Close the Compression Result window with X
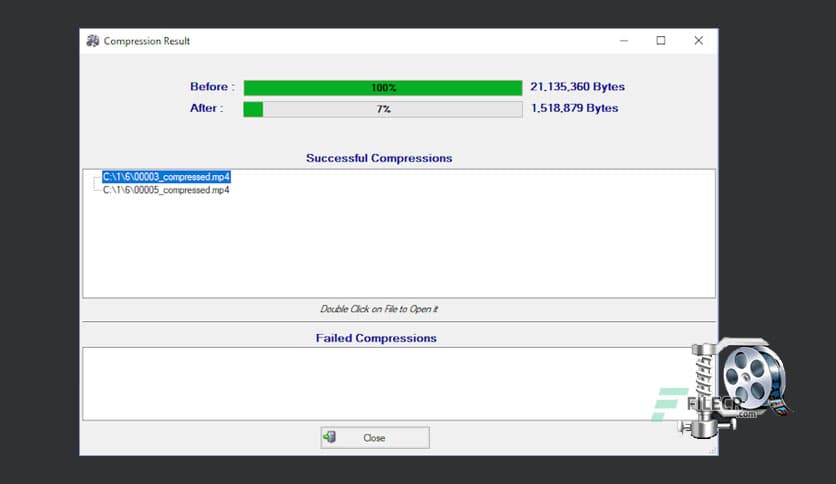836x484 pixels. [x=698, y=41]
